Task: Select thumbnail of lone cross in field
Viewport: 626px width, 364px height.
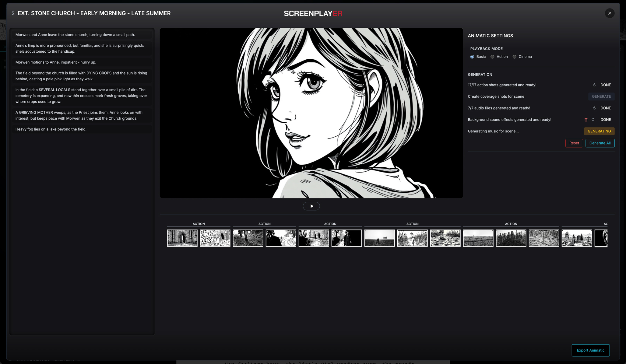Action: coord(544,238)
